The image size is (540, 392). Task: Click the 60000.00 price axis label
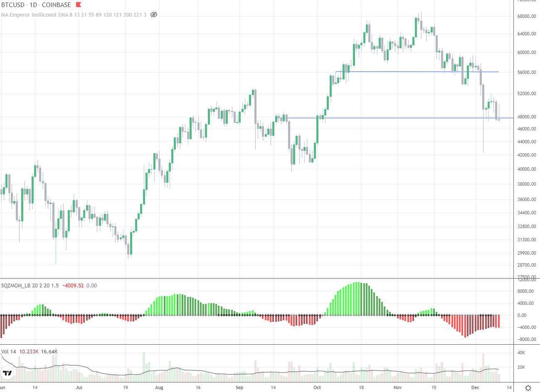coord(527,53)
